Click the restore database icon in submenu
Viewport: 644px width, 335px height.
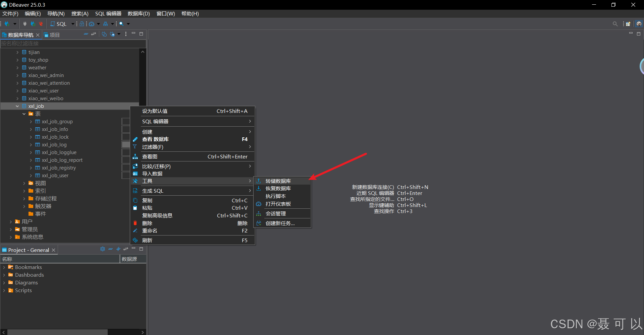259,188
